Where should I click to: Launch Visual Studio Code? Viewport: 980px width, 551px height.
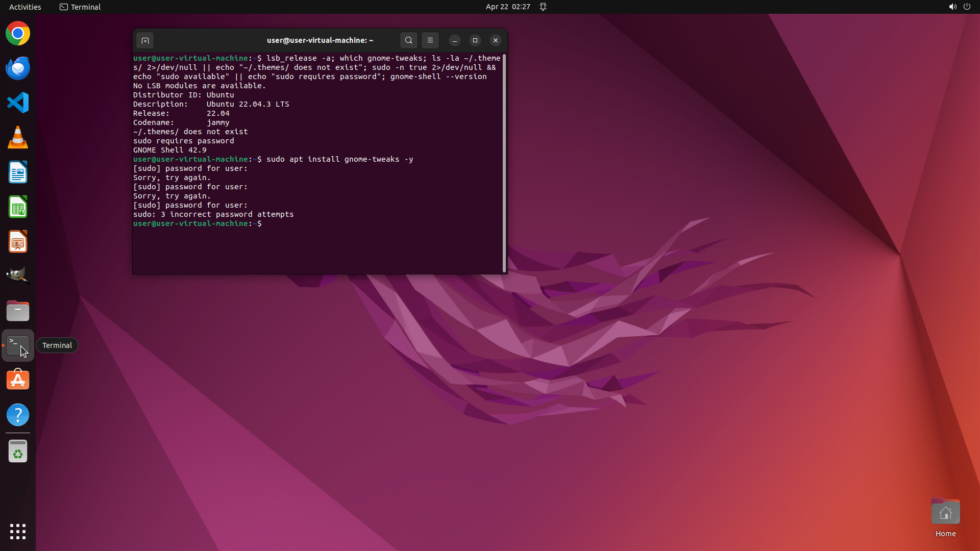pyautogui.click(x=18, y=103)
